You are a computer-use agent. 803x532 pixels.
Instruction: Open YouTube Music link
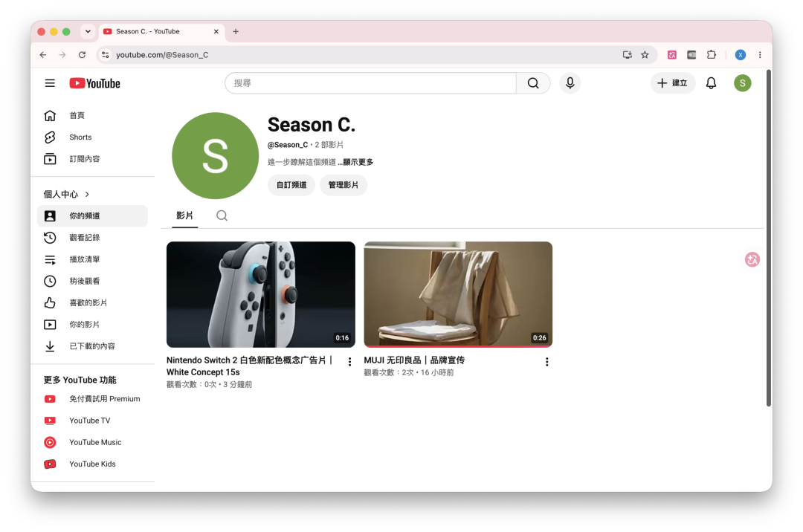point(92,442)
